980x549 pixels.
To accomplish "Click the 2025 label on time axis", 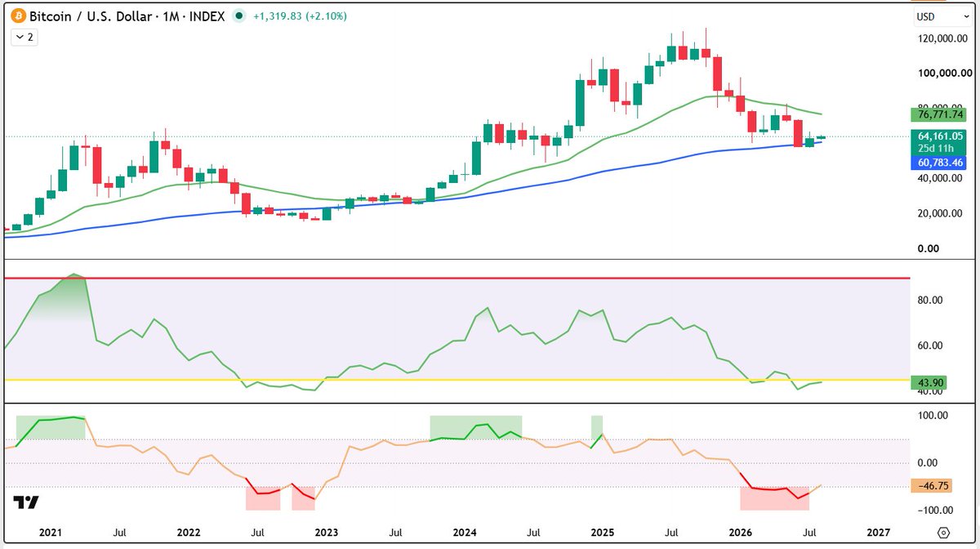I will (602, 531).
